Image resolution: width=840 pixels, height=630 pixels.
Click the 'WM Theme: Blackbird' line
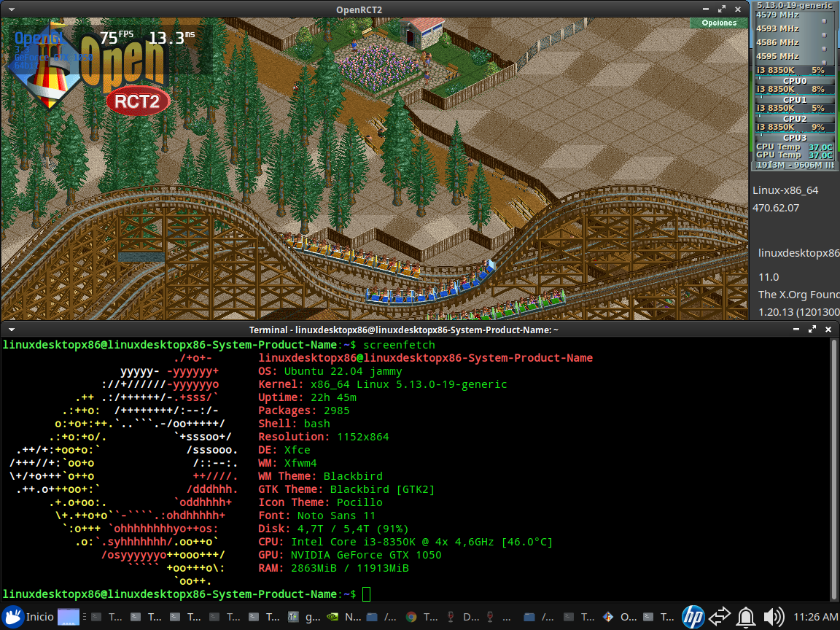pos(320,476)
